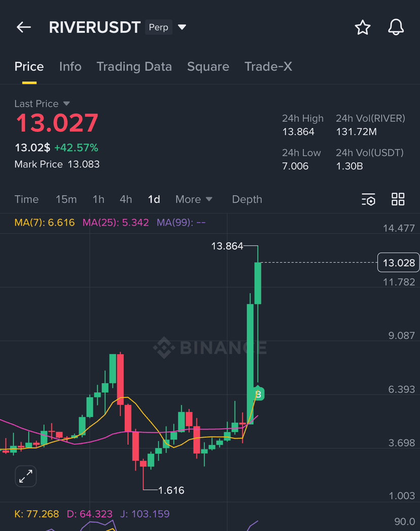
Task: Tap the RIVERUSDT symbol title
Action: pos(94,27)
